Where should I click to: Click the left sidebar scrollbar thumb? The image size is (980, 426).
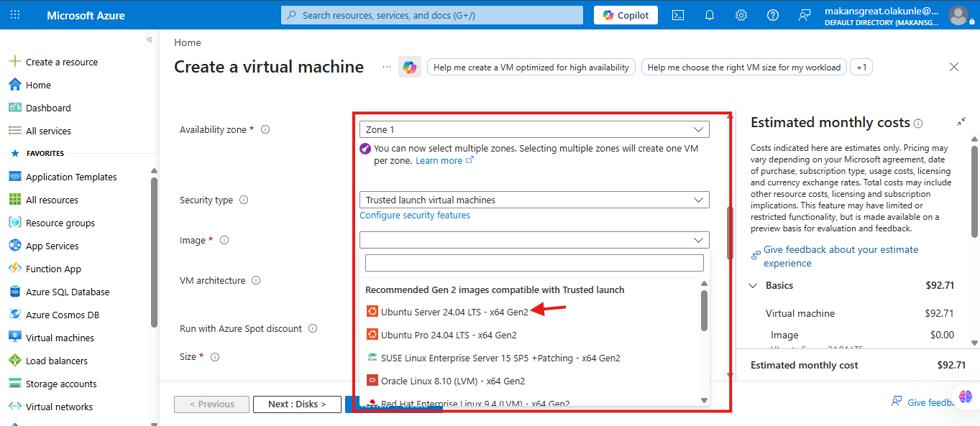[154, 251]
